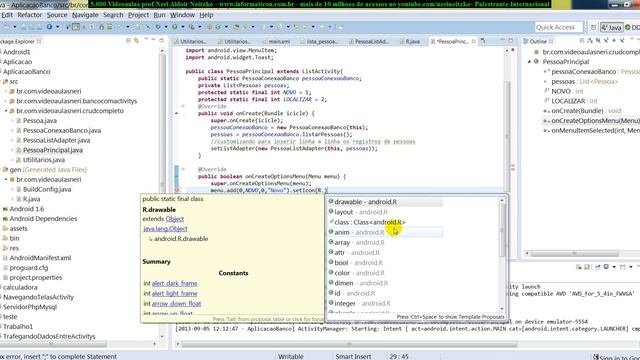640x360 pixels.
Task: Click the error marker beside menu.add line
Action: coord(177,190)
